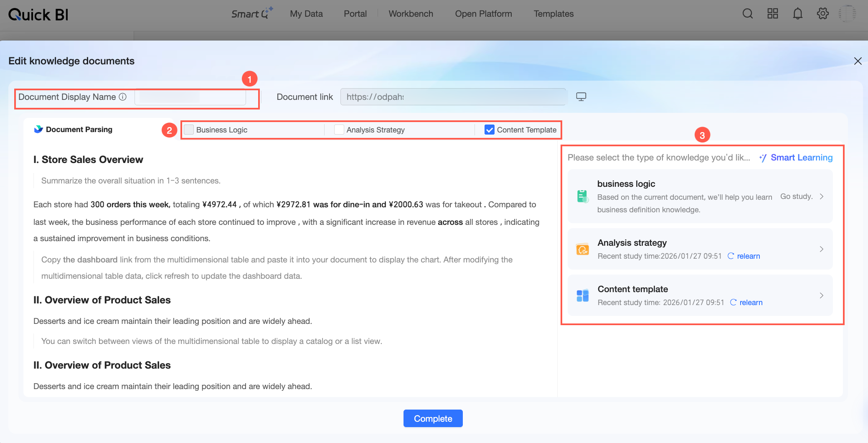Click the Content template card title
This screenshot has height=443, width=868.
point(633,289)
